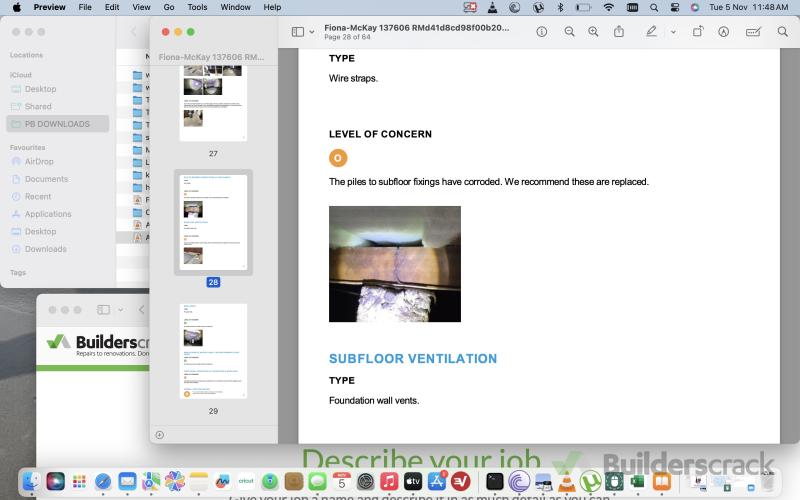Open the sidebar view options chevron
Image resolution: width=800 pixels, height=500 pixels.
pos(312,32)
